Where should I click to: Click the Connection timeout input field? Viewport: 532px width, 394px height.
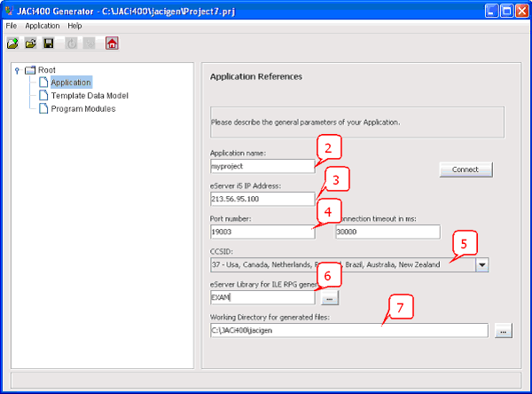point(387,232)
